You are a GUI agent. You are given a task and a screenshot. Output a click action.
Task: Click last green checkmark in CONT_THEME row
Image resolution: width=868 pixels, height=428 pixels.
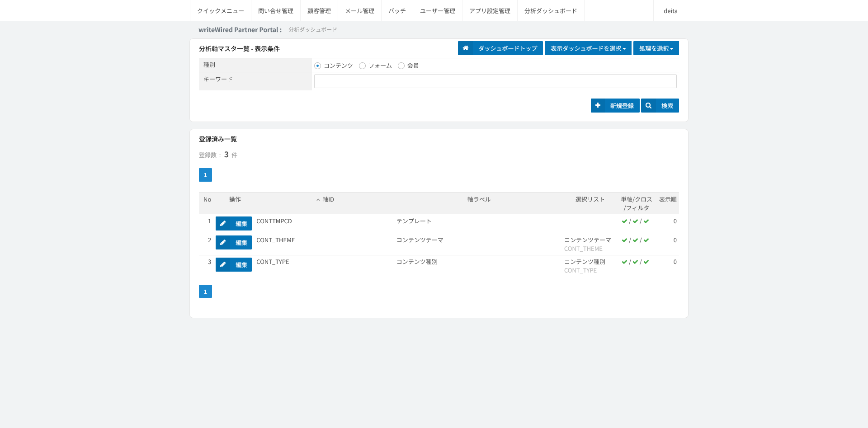(x=646, y=240)
